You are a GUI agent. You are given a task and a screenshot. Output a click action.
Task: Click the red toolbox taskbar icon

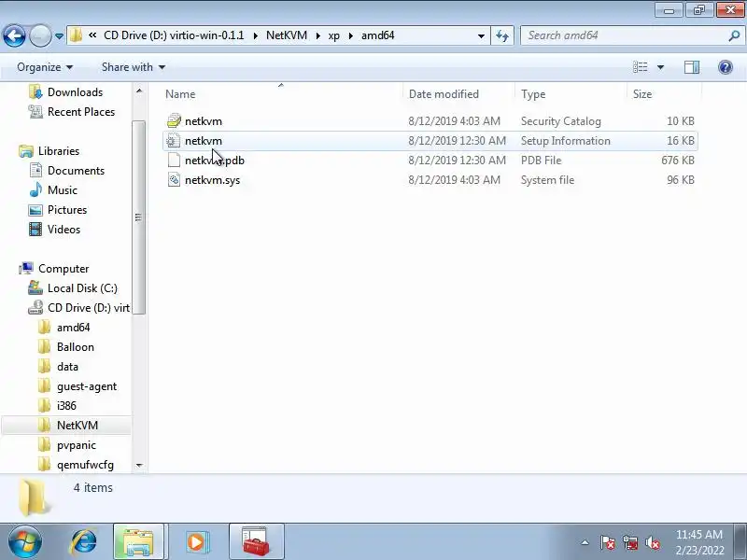pos(256,542)
